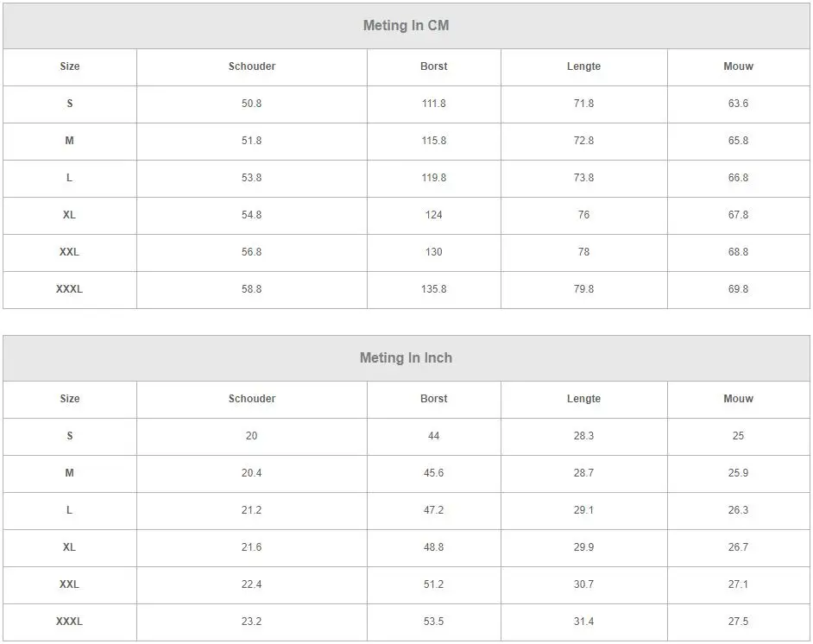The width and height of the screenshot is (813, 644).
Task: Click the 48.8 Borst inch value for XL
Action: click(434, 547)
